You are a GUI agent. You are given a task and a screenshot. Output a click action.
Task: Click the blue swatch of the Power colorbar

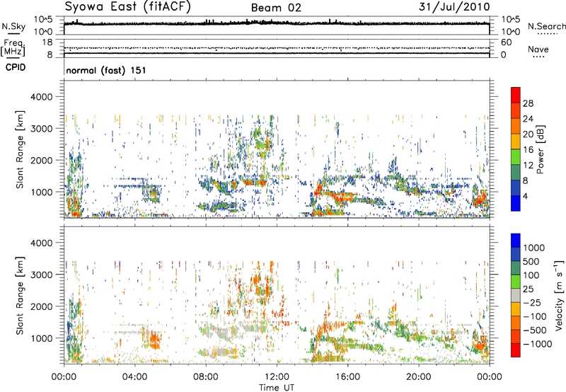coord(516,203)
